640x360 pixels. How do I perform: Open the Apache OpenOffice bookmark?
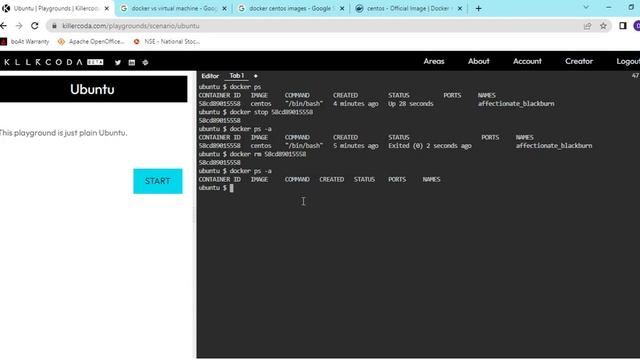[91, 42]
